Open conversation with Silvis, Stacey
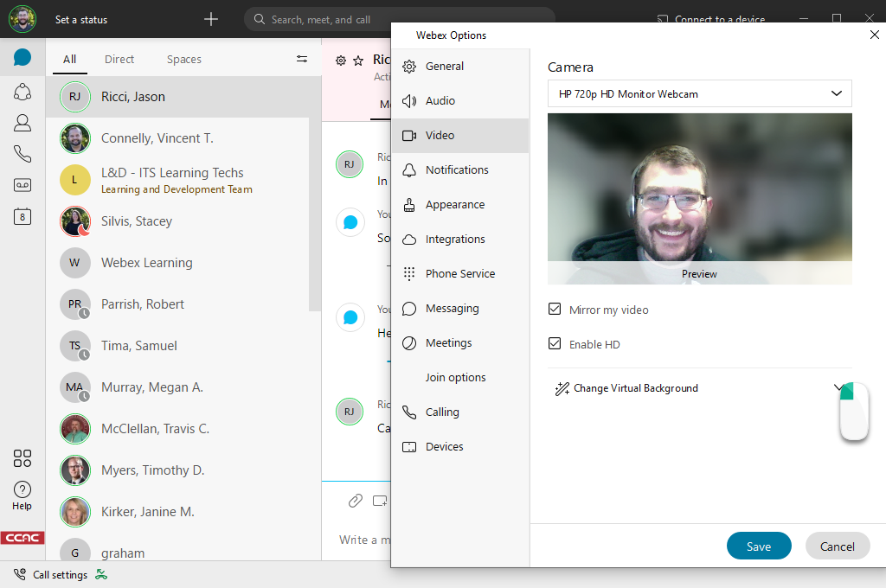This screenshot has height=588, width=886. (177, 221)
